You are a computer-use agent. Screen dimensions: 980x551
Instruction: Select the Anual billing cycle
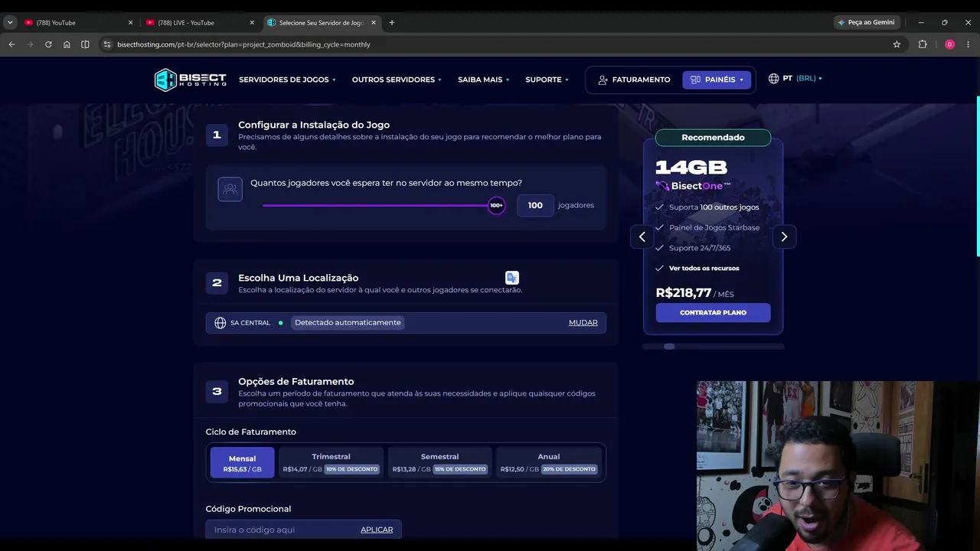click(x=548, y=463)
